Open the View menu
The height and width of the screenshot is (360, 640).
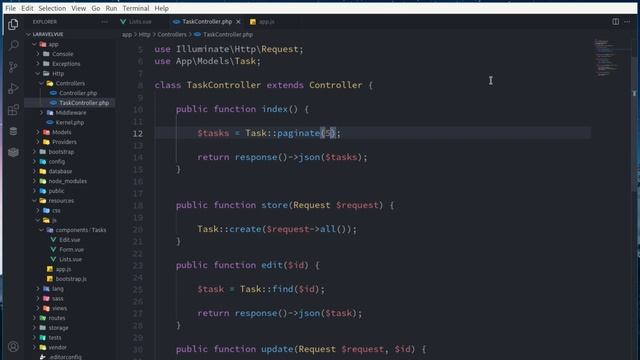click(78, 8)
